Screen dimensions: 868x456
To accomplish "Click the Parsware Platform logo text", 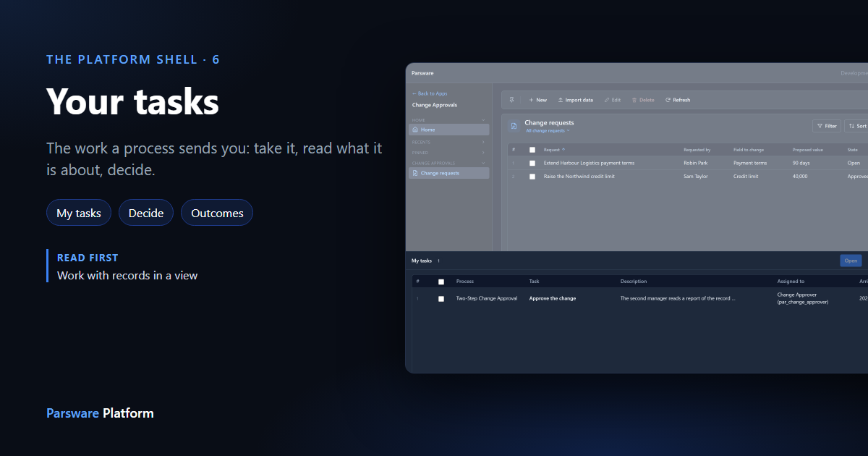I will 100,413.
